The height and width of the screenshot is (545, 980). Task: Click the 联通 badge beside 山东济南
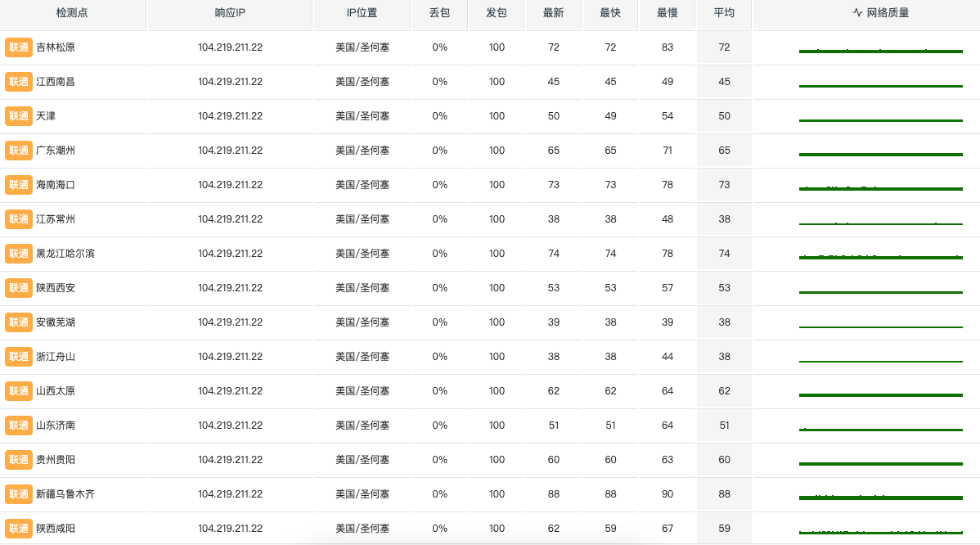click(x=19, y=426)
